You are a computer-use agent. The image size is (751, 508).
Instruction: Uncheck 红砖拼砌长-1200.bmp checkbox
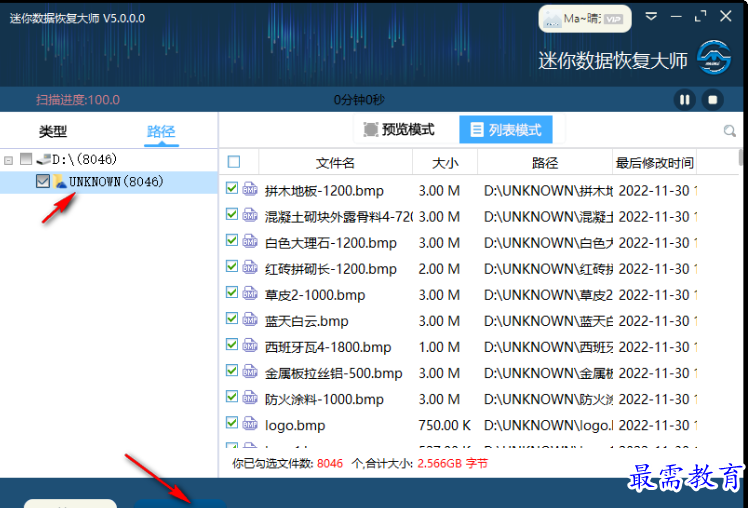(x=232, y=266)
